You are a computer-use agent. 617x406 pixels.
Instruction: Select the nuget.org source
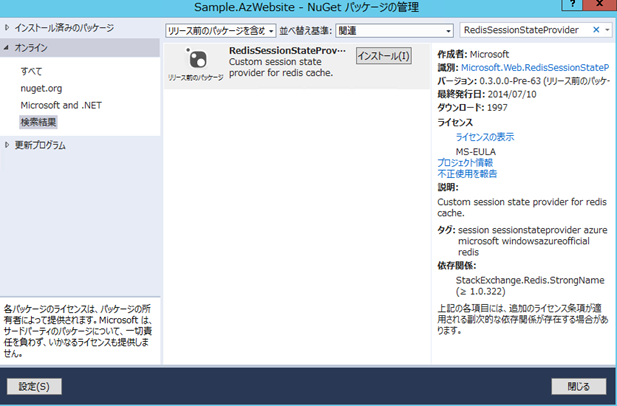[x=41, y=89]
